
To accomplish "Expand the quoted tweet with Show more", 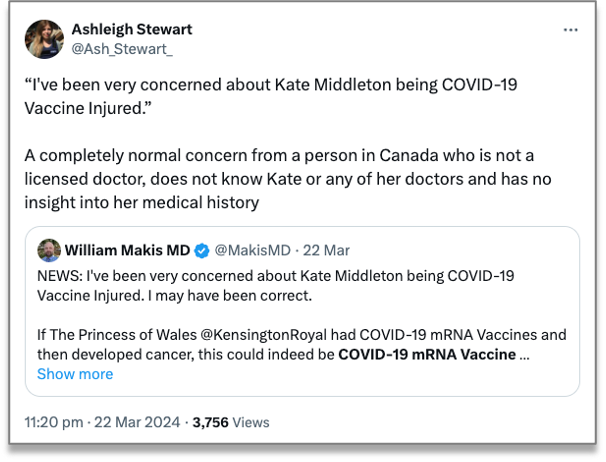I will pyautogui.click(x=75, y=374).
